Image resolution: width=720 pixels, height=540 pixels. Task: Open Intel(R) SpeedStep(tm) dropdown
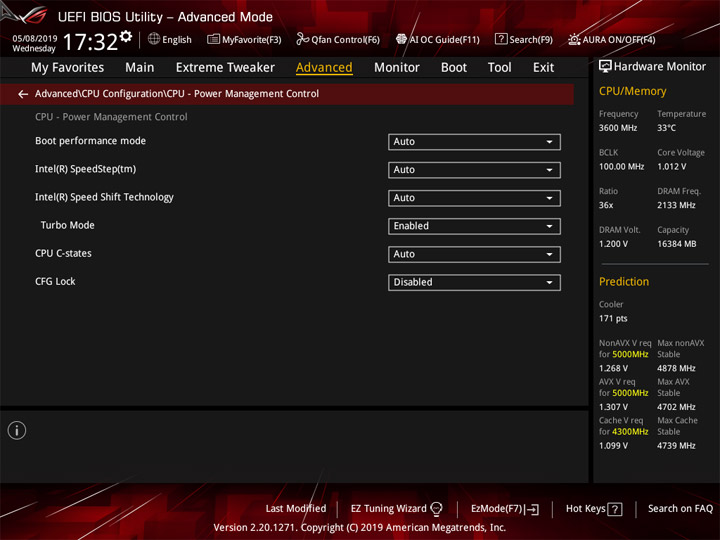474,170
